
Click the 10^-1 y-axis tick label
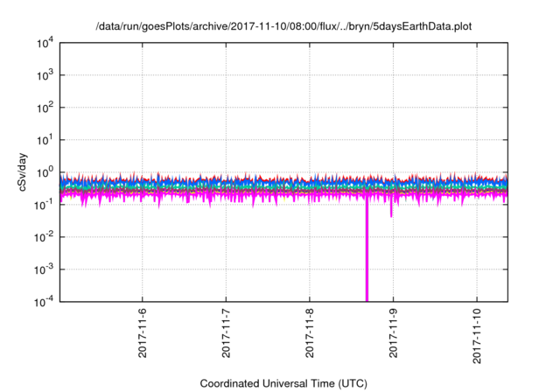point(47,204)
